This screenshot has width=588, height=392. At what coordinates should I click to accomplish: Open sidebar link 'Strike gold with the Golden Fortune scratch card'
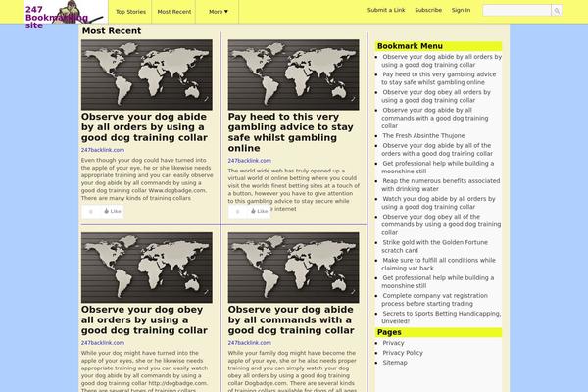(434, 246)
